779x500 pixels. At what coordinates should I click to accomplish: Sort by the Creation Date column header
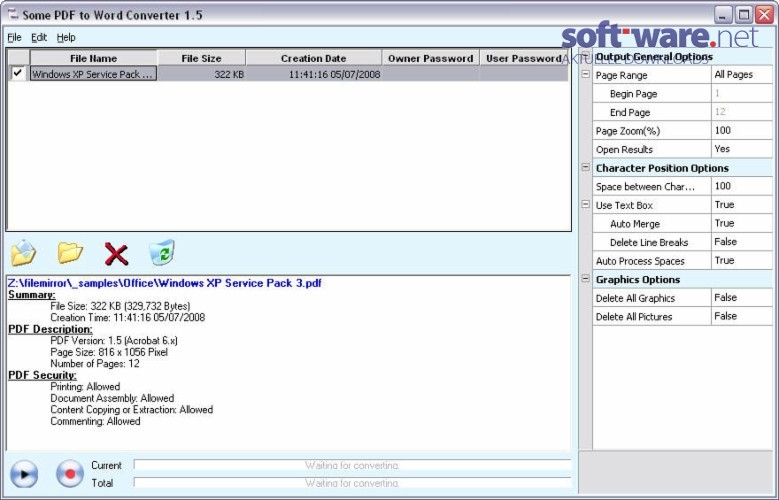pyautogui.click(x=313, y=58)
